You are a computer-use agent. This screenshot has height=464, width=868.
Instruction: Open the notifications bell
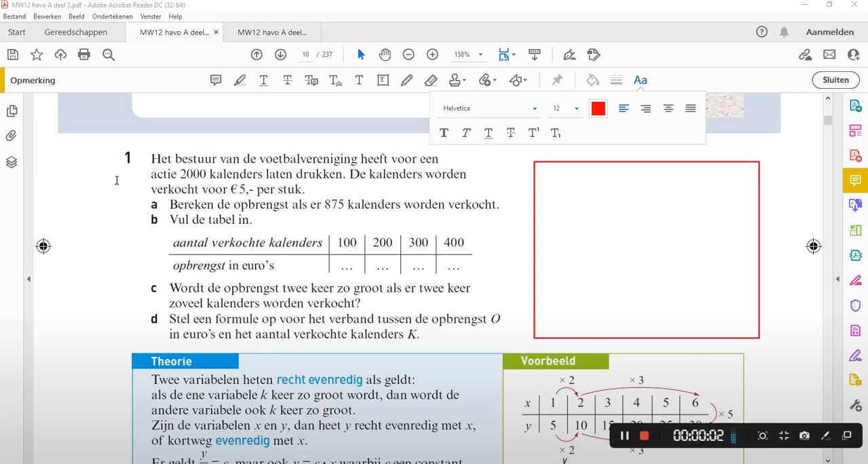(785, 32)
